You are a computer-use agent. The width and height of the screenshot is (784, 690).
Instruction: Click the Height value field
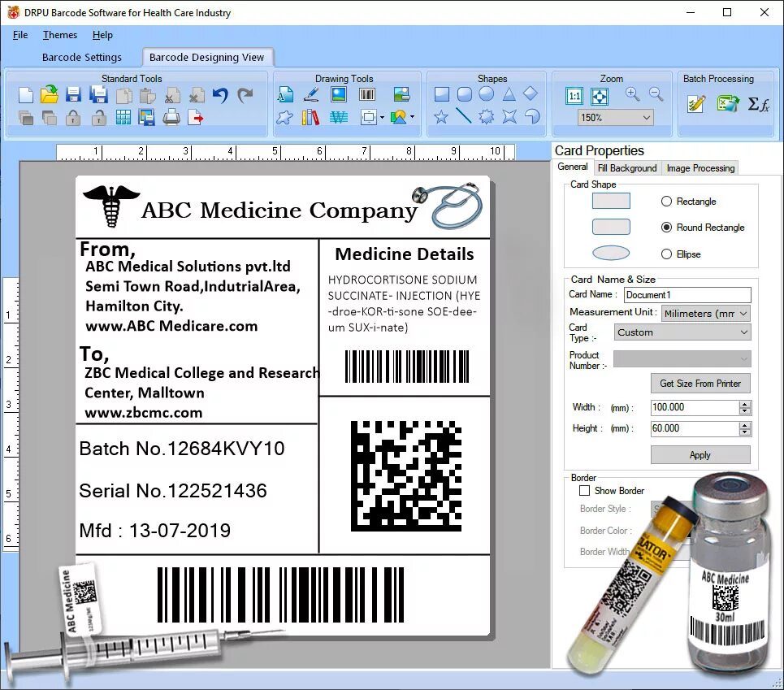pos(695,428)
